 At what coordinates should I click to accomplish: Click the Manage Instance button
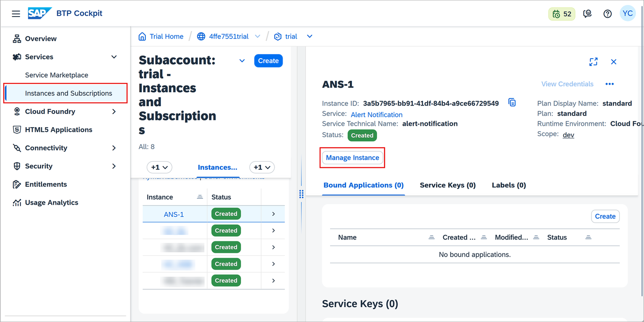pyautogui.click(x=352, y=158)
